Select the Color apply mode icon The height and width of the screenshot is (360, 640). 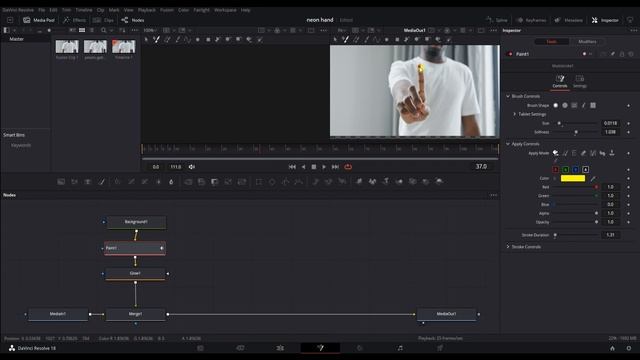click(x=556, y=153)
